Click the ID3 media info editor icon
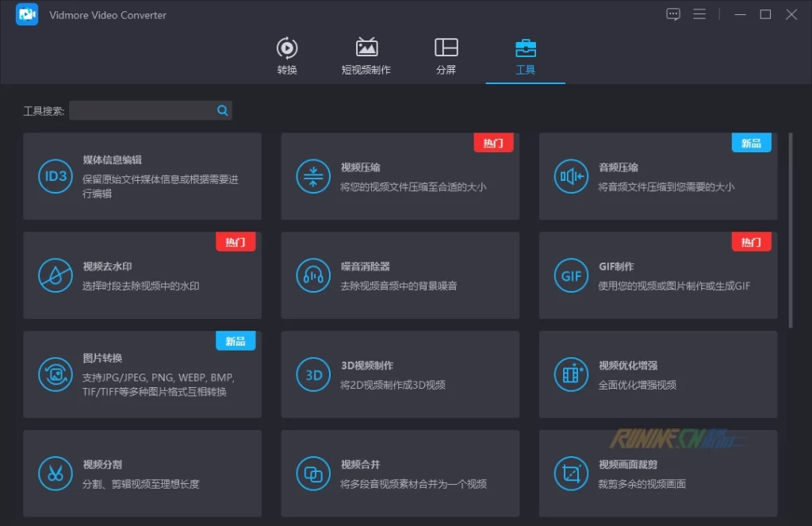This screenshot has width=812, height=526. (56, 176)
